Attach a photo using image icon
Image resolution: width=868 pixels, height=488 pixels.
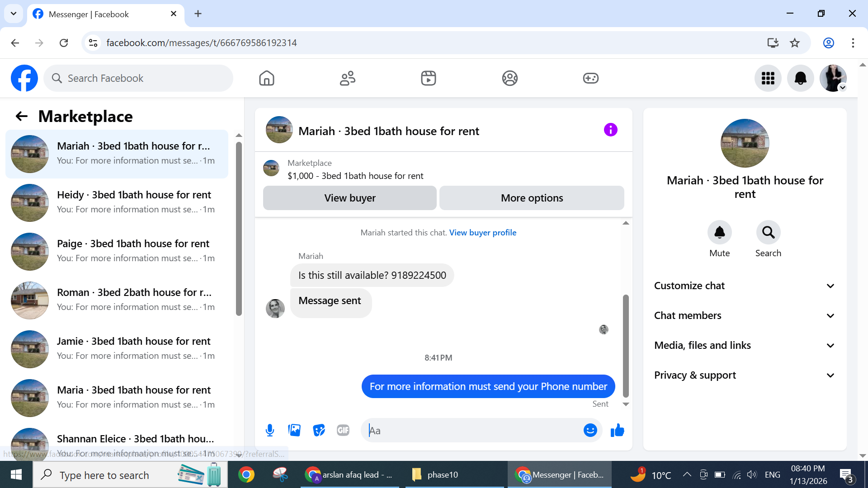pyautogui.click(x=294, y=430)
